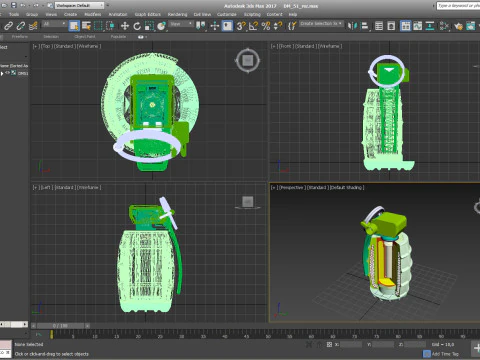Viewport: 480px width, 360px height.
Task: Open the Curve Editor icon
Action: (x=418, y=26)
